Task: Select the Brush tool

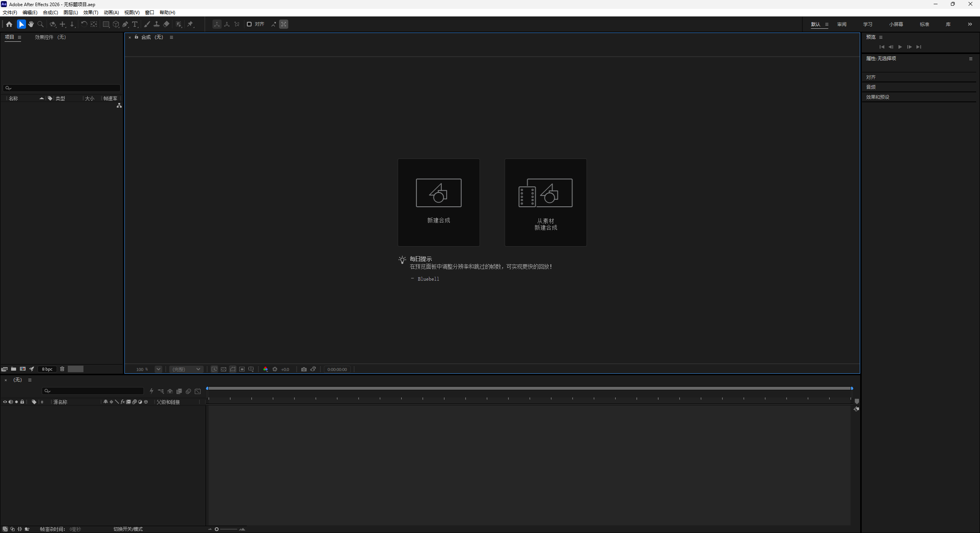Action: [x=147, y=24]
